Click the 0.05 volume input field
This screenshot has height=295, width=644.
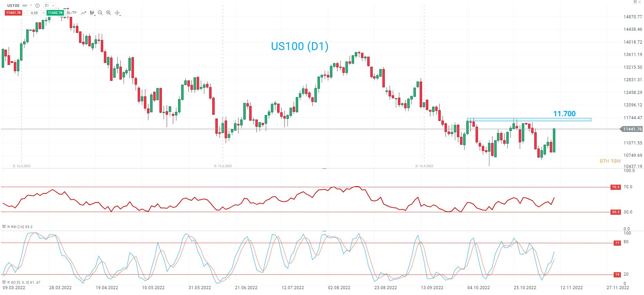(34, 13)
